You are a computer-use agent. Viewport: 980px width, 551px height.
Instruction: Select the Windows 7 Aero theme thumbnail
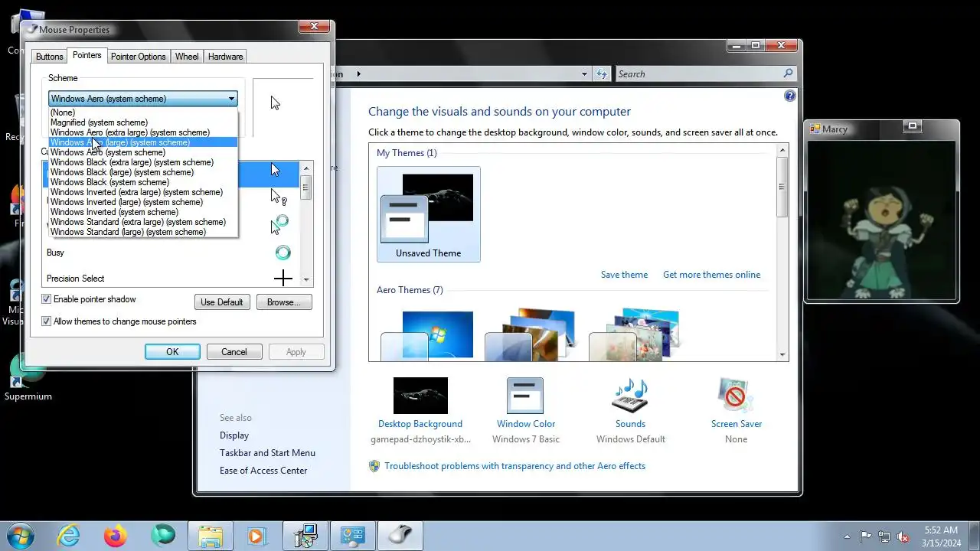(427, 335)
